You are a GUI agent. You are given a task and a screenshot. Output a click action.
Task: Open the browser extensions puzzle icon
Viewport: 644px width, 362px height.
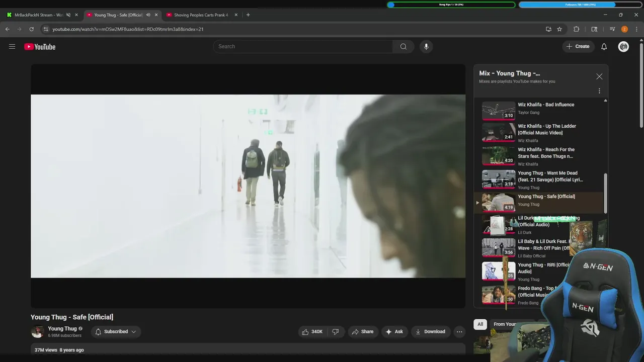tap(577, 29)
